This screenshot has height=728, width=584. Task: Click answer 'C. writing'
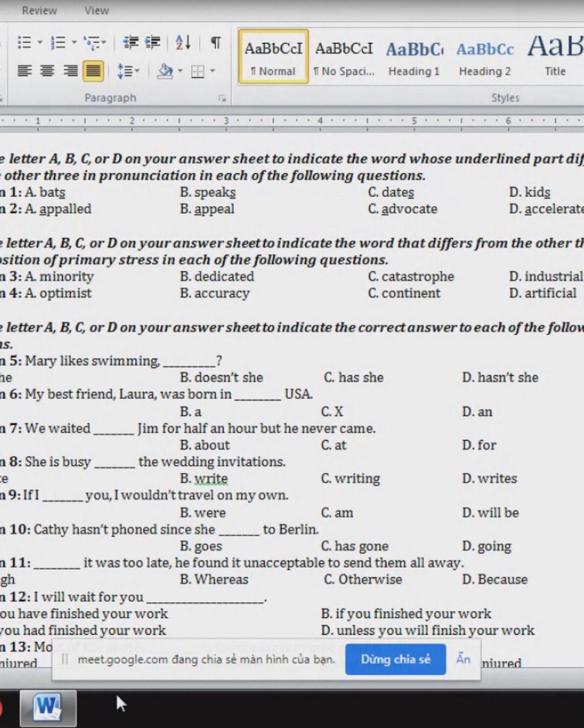pyautogui.click(x=350, y=479)
